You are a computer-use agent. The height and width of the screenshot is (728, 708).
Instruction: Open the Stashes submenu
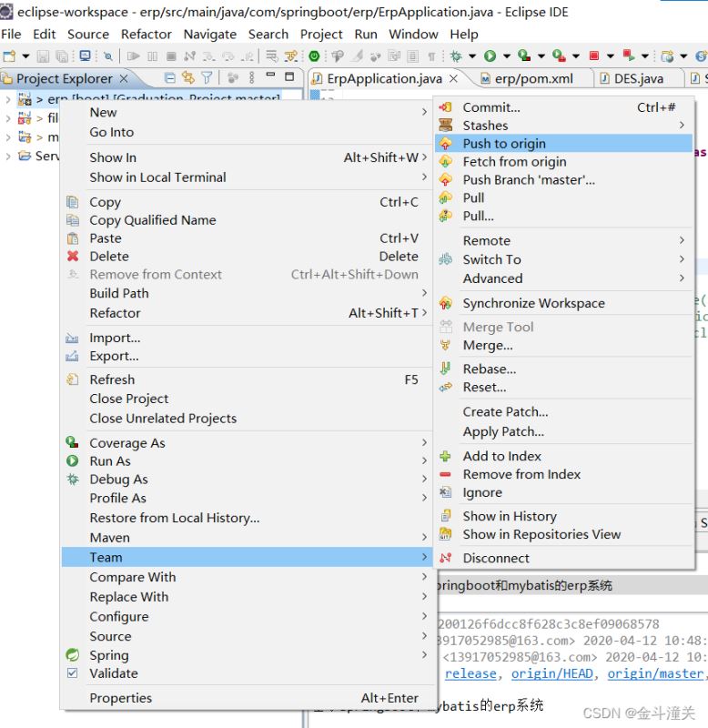pos(564,126)
